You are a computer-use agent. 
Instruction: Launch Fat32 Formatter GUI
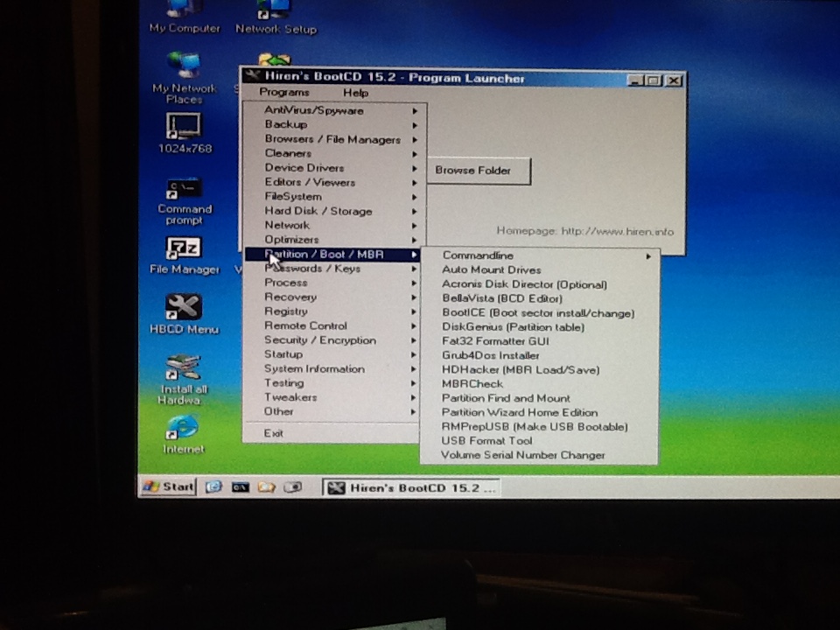coord(540,341)
